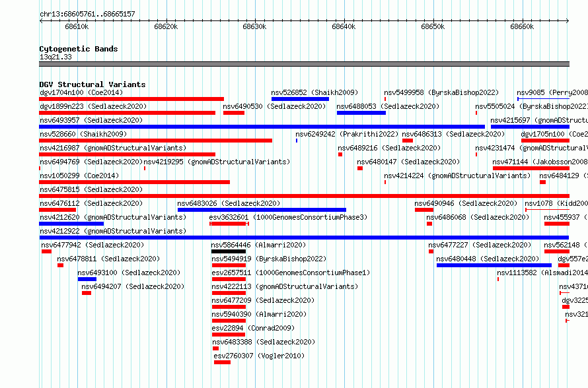This screenshot has width=588, height=388.
Task: Click esv3632601 (1000GenomesConsortiumPhase3) label
Action: pos(288,217)
